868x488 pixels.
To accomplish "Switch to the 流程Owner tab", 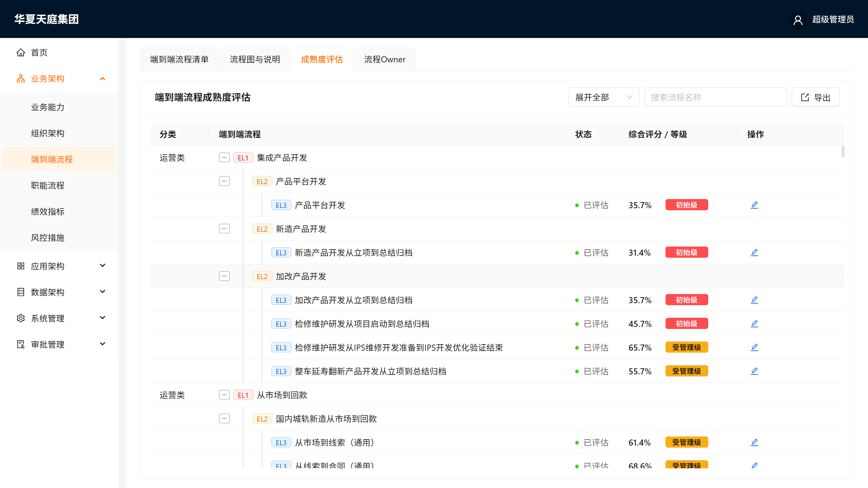I will tap(385, 59).
